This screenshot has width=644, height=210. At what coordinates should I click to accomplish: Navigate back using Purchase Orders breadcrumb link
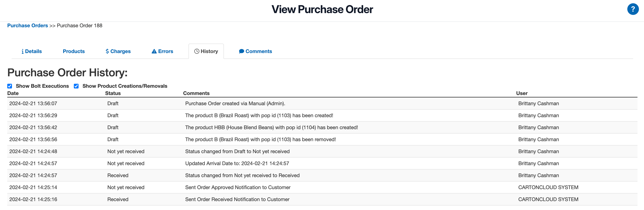[x=28, y=25]
